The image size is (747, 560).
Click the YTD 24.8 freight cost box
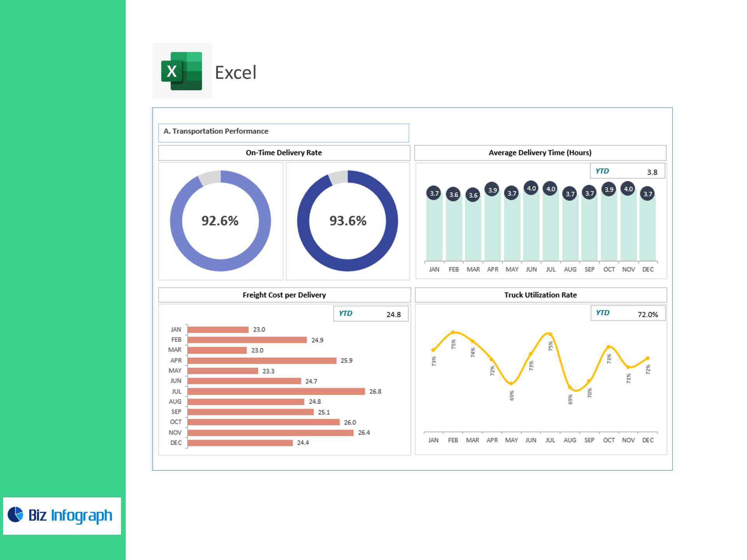point(370,314)
